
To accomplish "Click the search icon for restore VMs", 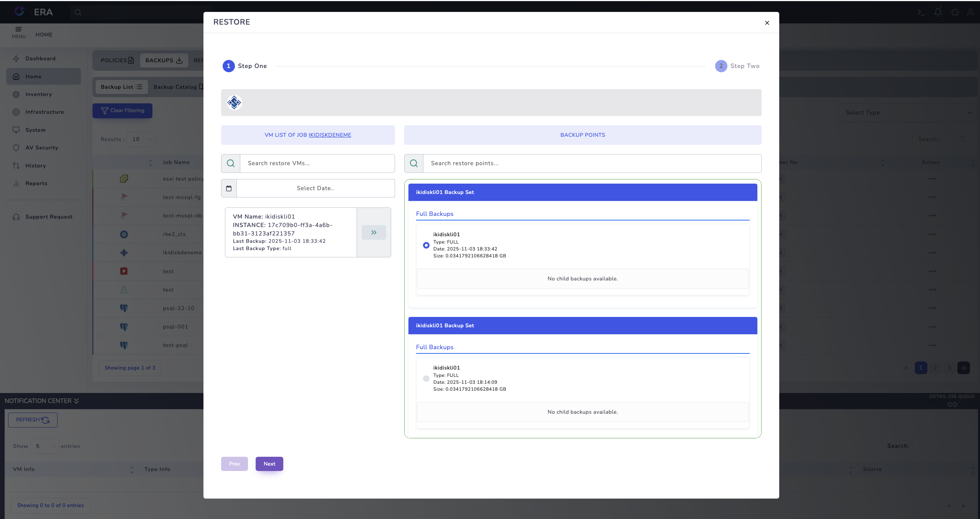I will [x=231, y=163].
